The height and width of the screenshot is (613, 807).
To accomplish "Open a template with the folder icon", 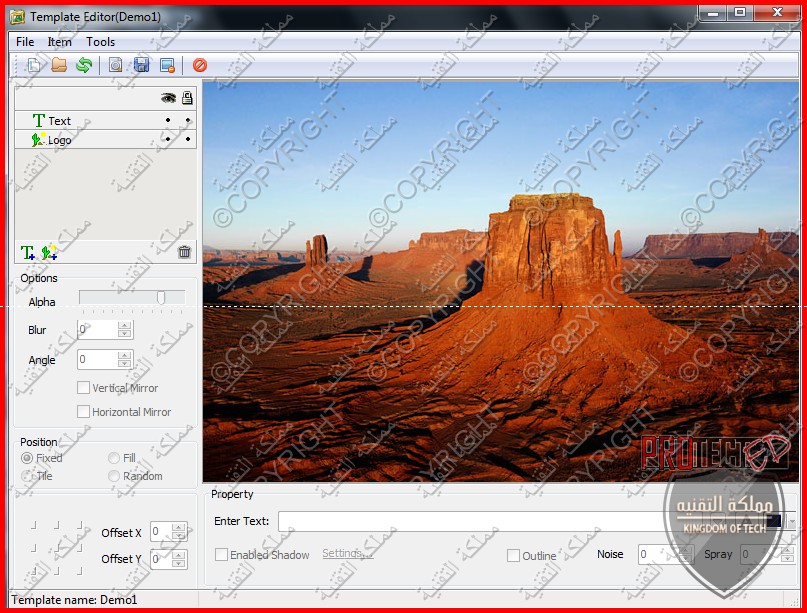I will [59, 65].
